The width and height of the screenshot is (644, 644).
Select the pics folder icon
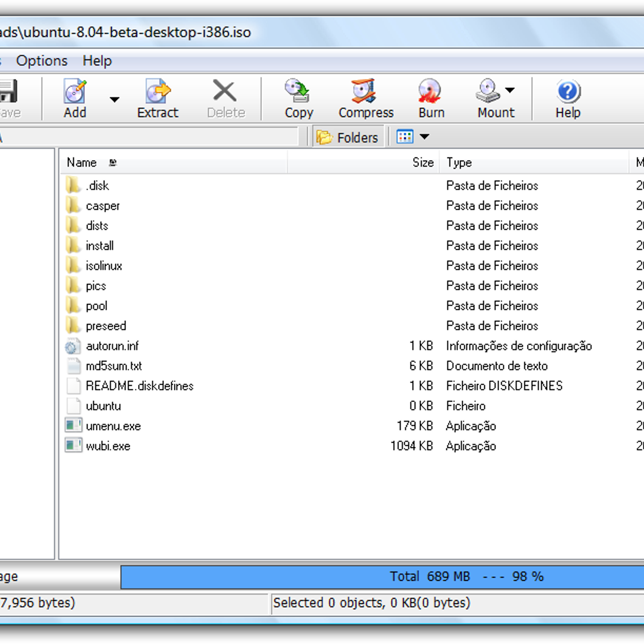[x=73, y=285]
